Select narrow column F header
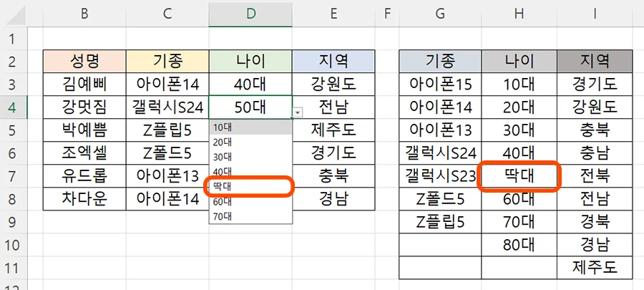The image size is (644, 290). pyautogui.click(x=387, y=14)
